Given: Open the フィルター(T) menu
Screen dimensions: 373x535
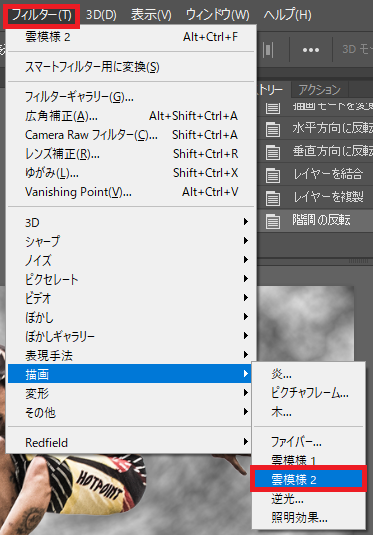Looking at the screenshot, I should pos(41,15).
